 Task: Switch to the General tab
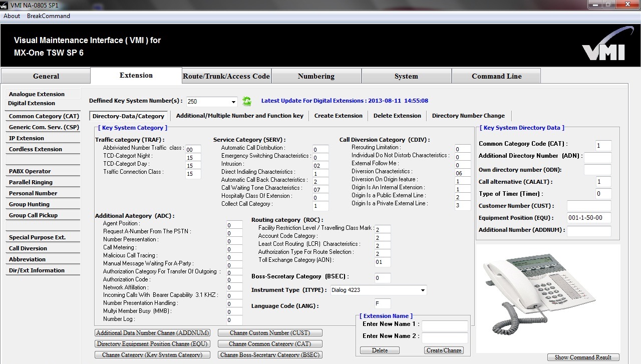click(46, 76)
